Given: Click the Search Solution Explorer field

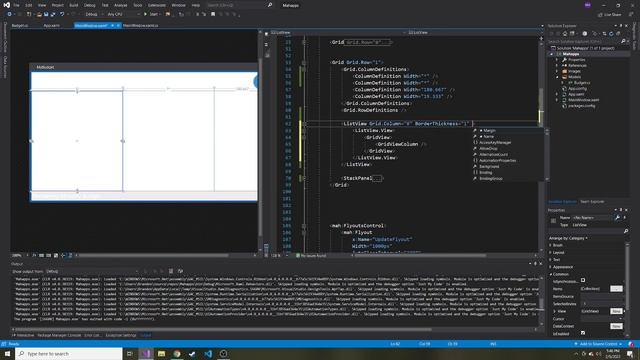Looking at the screenshot, I should pyautogui.click(x=584, y=41).
